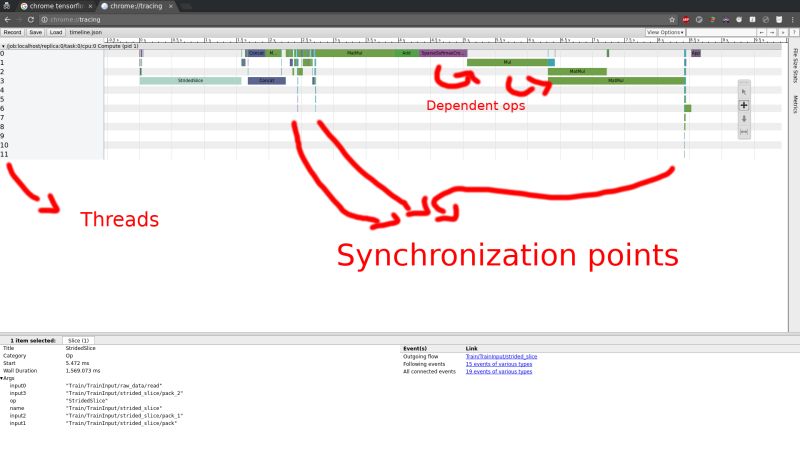Open the red ABP extension icon
The width and height of the screenshot is (800, 450).
pos(686,19)
